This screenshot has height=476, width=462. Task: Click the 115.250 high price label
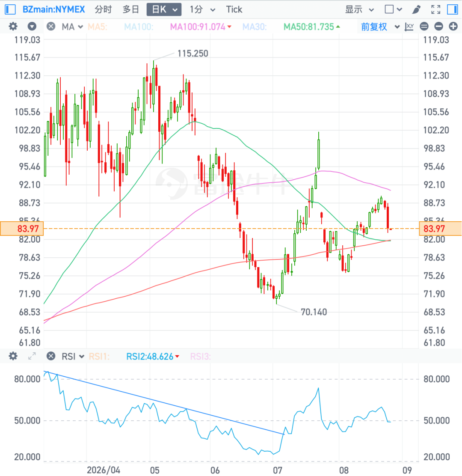(192, 54)
